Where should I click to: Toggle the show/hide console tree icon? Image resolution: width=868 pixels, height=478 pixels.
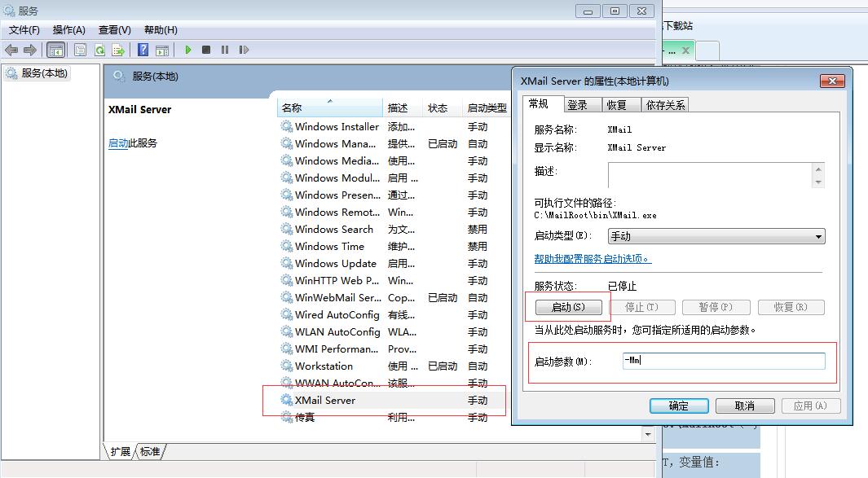click(56, 50)
